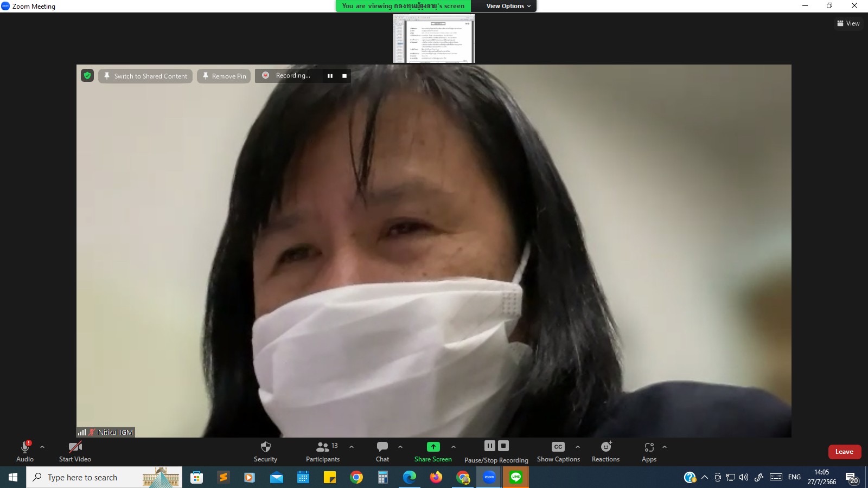This screenshot has height=488, width=868.
Task: Click the taskbar search box
Action: (x=104, y=477)
